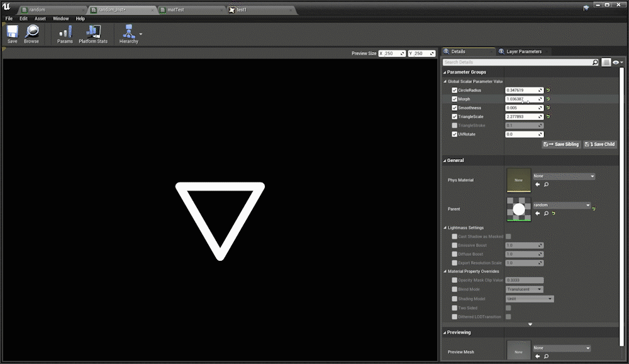
Task: Open the Help menu
Action: 81,18
